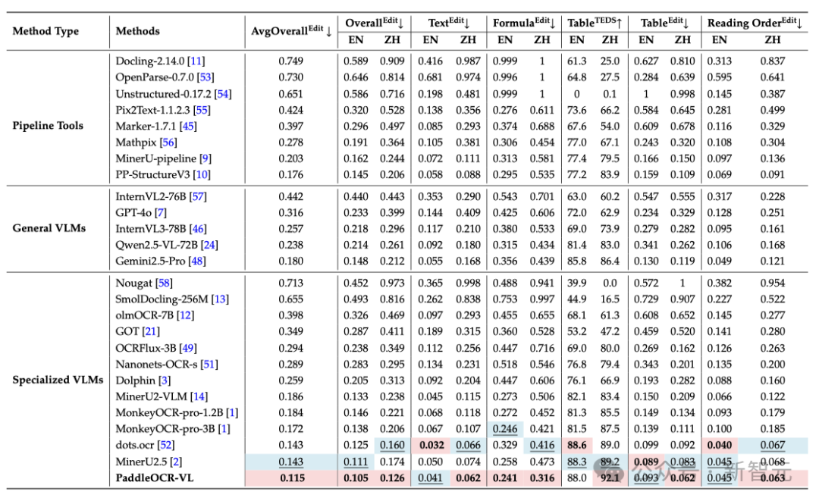Open the Pix2Text-1.1.2.3 reference [55]

[x=202, y=109]
